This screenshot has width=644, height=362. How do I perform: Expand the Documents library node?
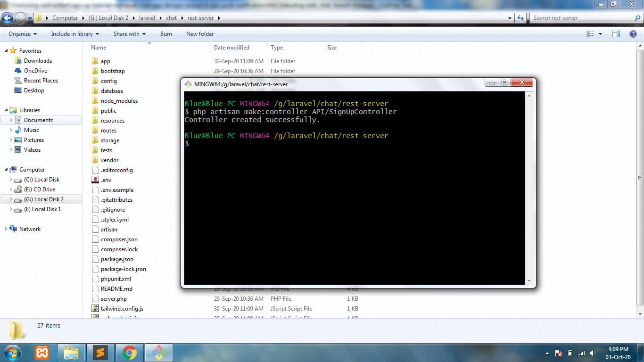click(11, 120)
